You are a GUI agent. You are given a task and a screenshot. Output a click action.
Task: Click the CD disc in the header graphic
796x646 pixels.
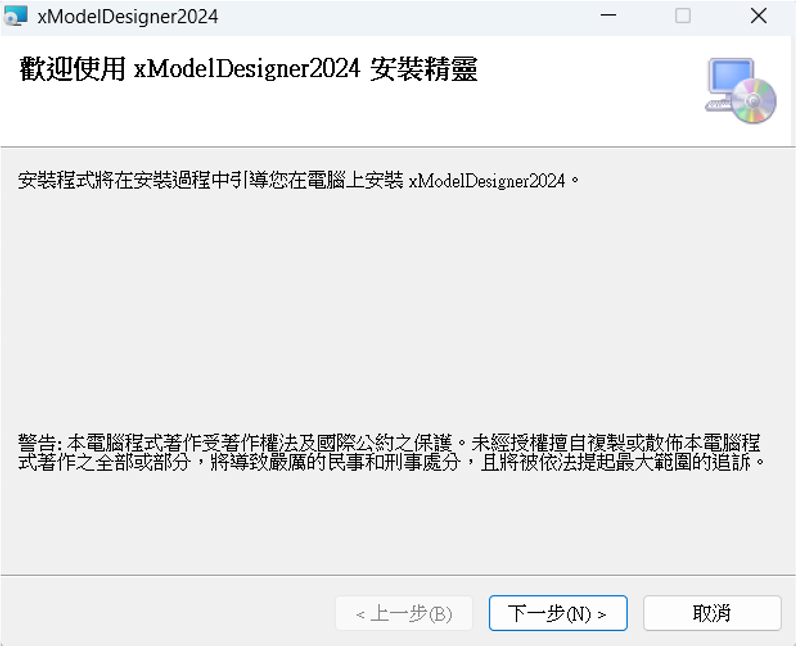click(x=754, y=101)
